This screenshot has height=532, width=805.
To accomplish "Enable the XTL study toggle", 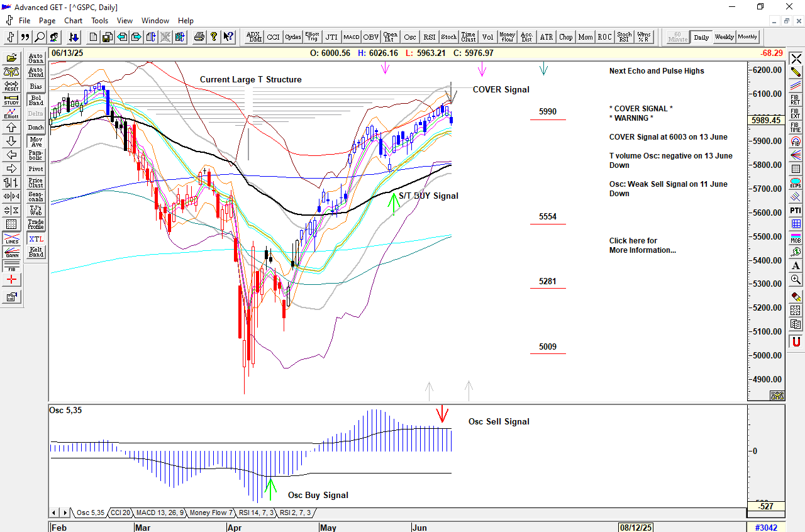I will click(36, 239).
